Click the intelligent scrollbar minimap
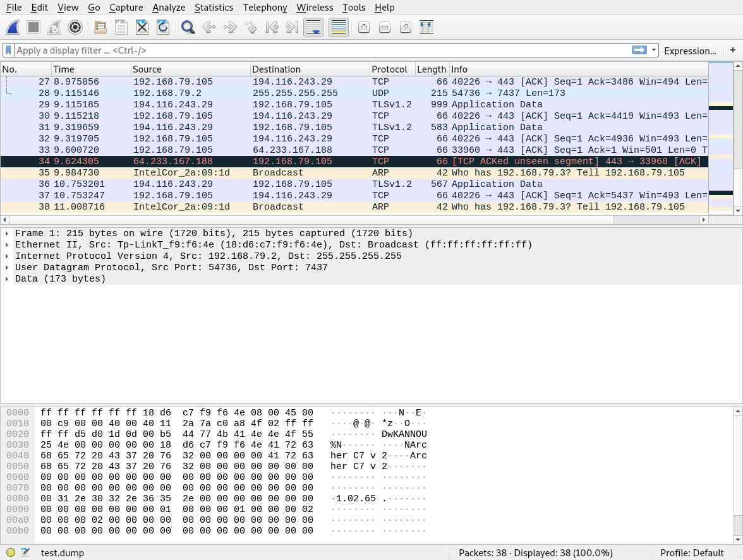 721,137
